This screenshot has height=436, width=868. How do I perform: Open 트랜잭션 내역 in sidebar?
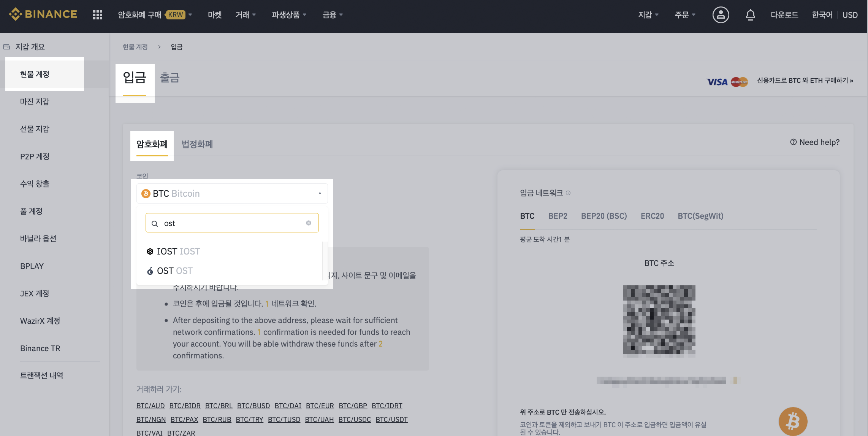41,376
